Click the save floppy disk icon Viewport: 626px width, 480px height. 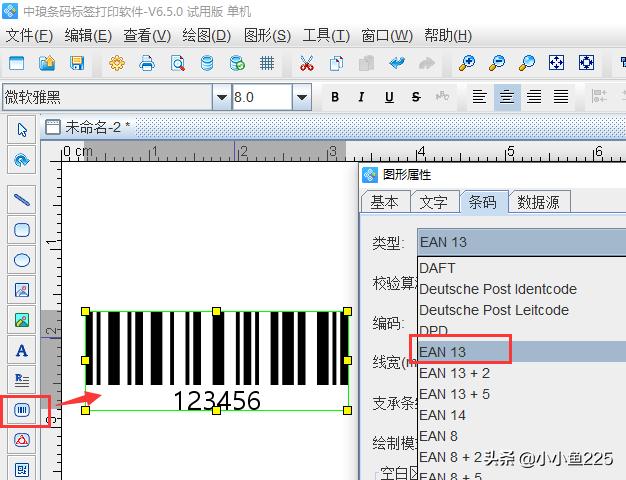click(x=77, y=63)
